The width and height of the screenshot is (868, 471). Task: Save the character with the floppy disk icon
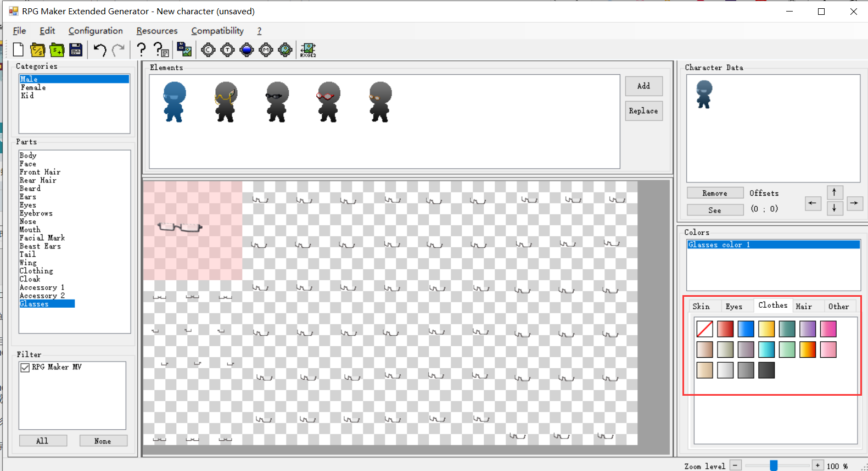click(x=76, y=50)
